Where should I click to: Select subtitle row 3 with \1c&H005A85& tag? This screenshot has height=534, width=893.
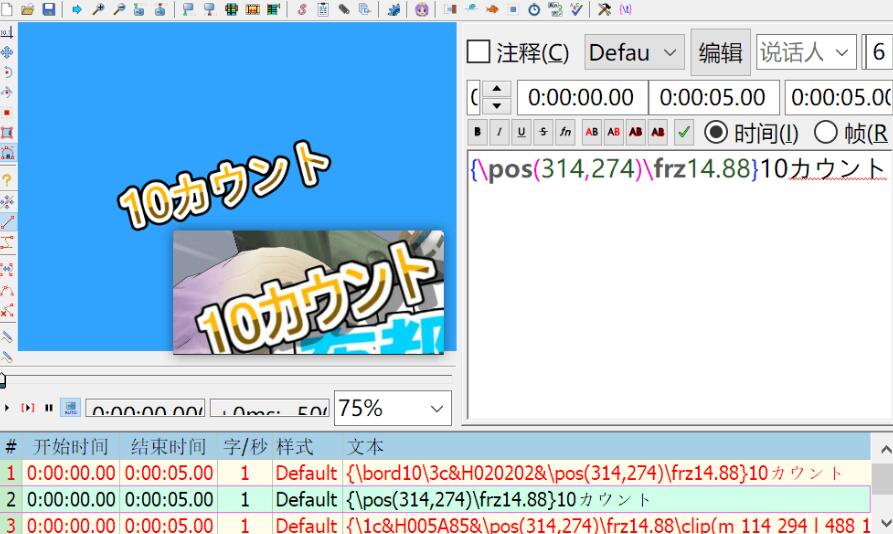point(435,524)
